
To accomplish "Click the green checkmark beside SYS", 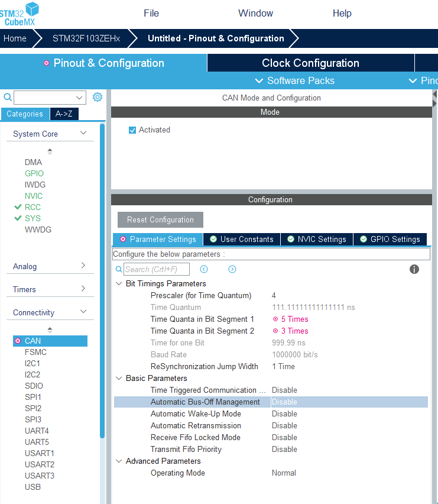I will click(x=18, y=218).
